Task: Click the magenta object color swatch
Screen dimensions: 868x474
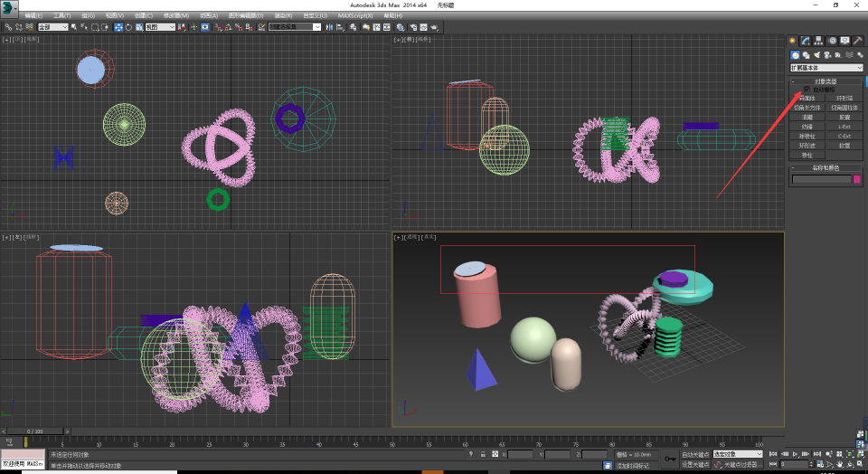Action: coord(857,179)
